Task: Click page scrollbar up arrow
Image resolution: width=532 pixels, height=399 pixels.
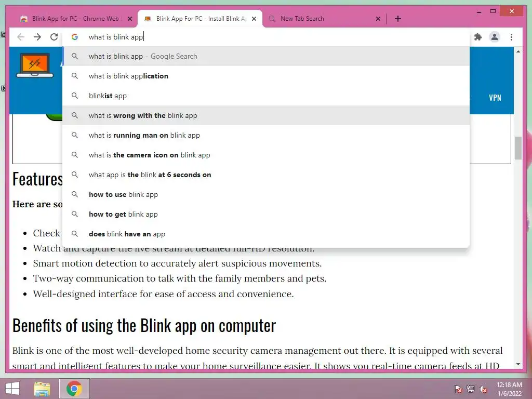Action: point(518,51)
